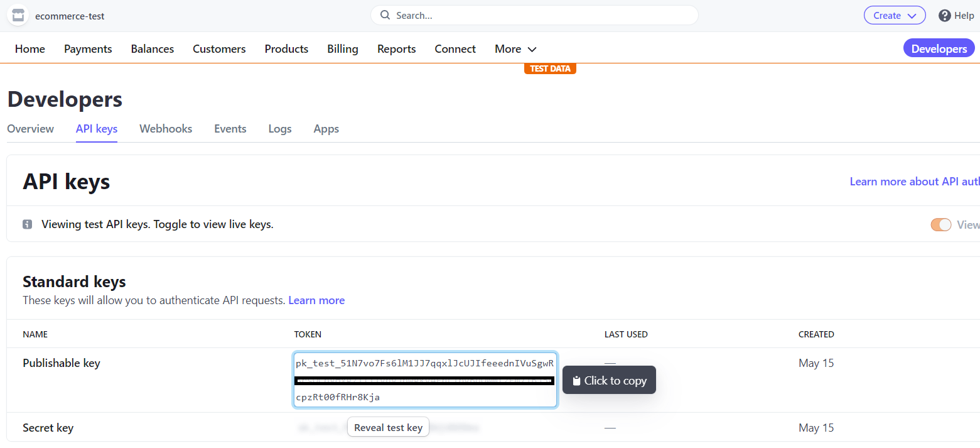Screen dimensions: 980x448
Task: Click the info icon beside Viewing test API keys
Action: pyautogui.click(x=27, y=224)
